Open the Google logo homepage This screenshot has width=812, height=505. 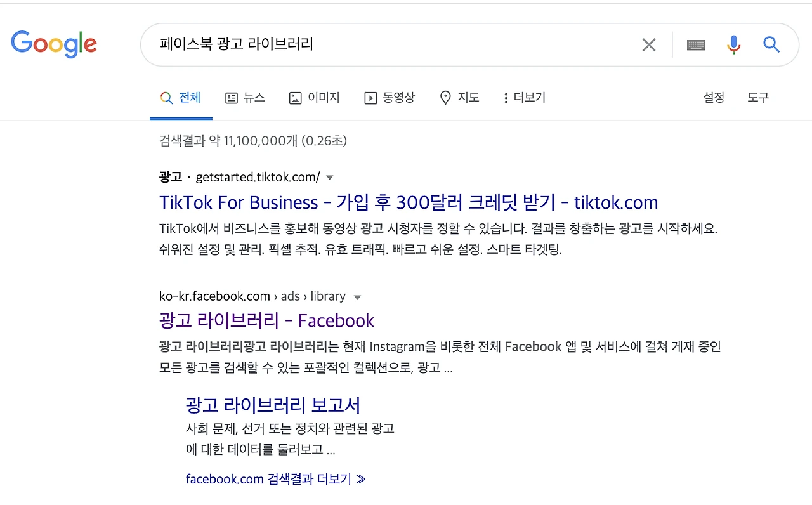tap(54, 44)
